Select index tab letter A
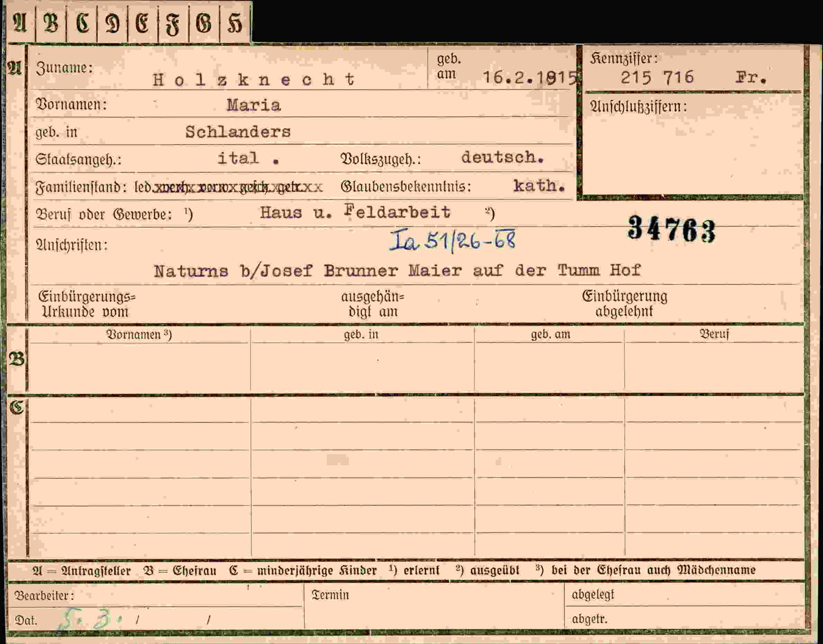 (x=20, y=24)
